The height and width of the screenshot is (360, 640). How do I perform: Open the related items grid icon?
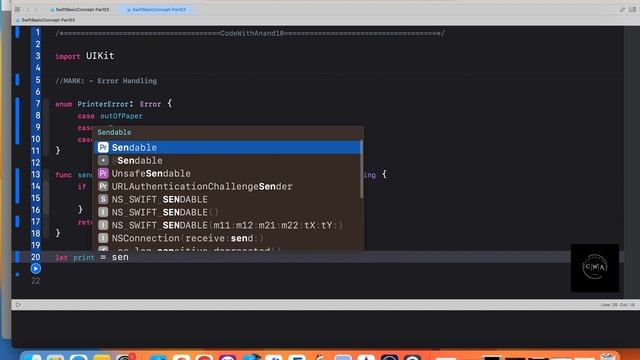tap(17, 9)
